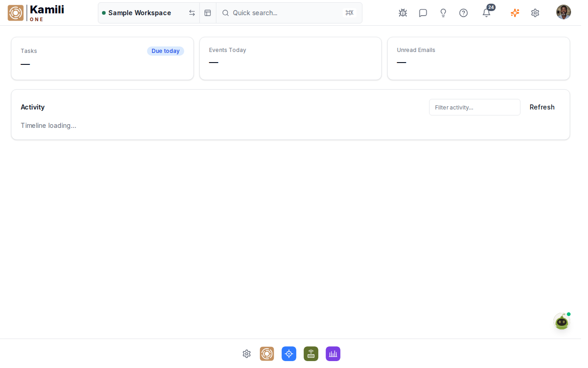Open the green robot assistant bubble
588x368 pixels.
pos(562,321)
